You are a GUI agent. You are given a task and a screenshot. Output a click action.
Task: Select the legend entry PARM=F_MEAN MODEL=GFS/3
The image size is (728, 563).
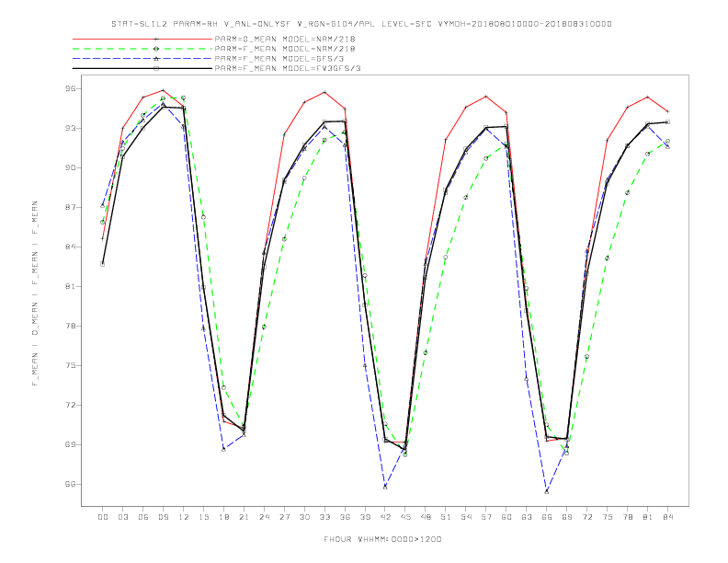[279, 59]
